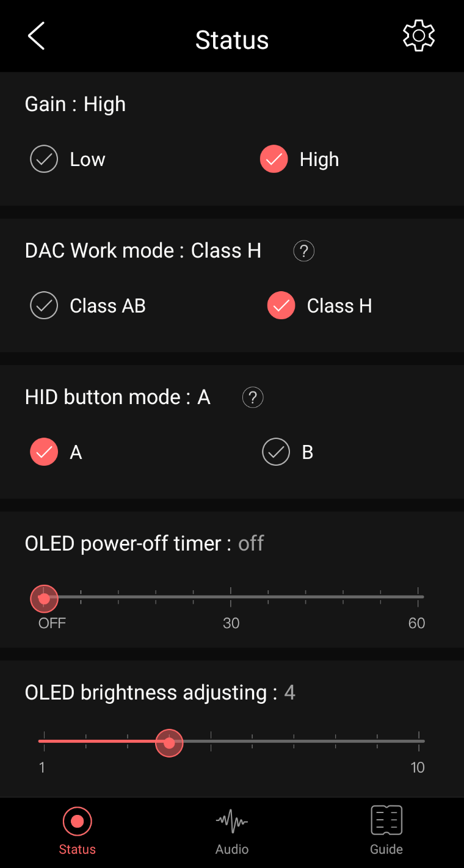Image resolution: width=464 pixels, height=868 pixels.
Task: Set HID button mode to B
Action: pyautogui.click(x=276, y=452)
